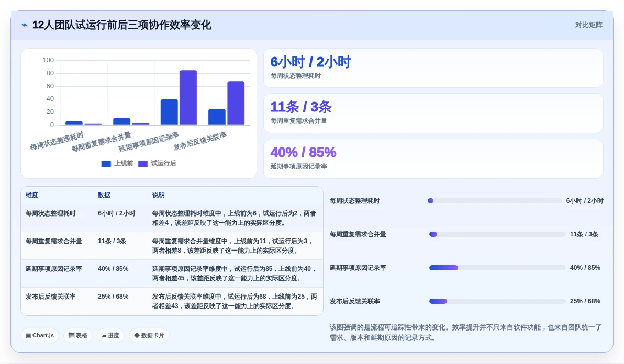Image resolution: width=624 pixels, height=364 pixels.
Task: Click the 上线前 bar for 发布后反馈关联率
Action: 217,117
